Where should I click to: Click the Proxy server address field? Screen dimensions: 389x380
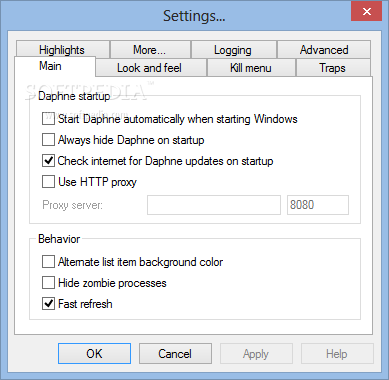pos(214,205)
